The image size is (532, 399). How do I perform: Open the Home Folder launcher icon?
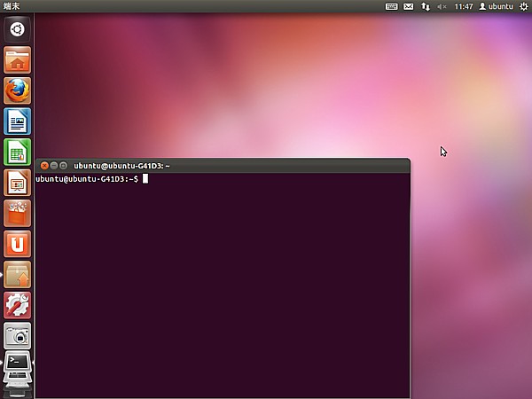point(17,60)
